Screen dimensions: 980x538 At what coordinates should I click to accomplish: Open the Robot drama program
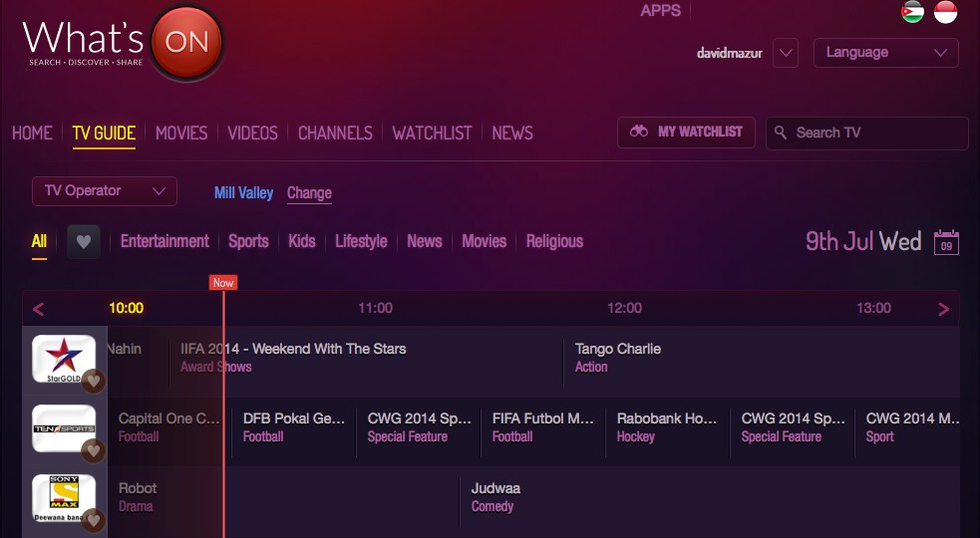tap(138, 488)
